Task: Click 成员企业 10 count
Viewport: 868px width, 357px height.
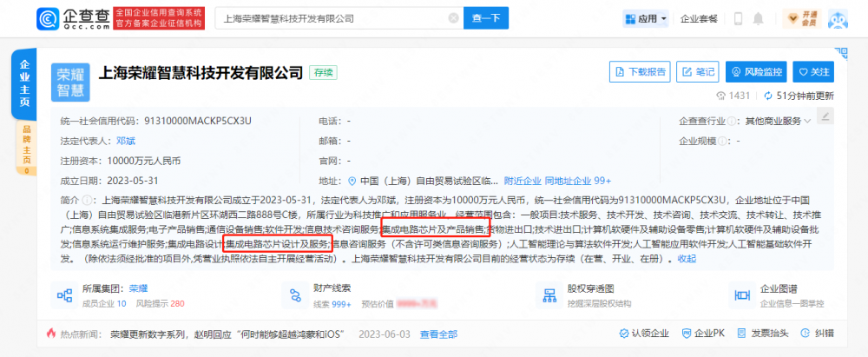Action: coord(104,304)
